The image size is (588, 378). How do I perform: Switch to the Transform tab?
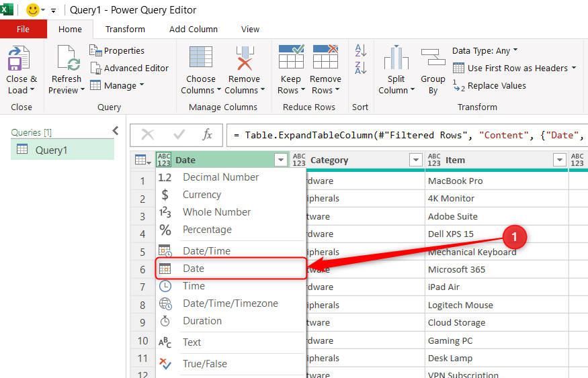(125, 30)
